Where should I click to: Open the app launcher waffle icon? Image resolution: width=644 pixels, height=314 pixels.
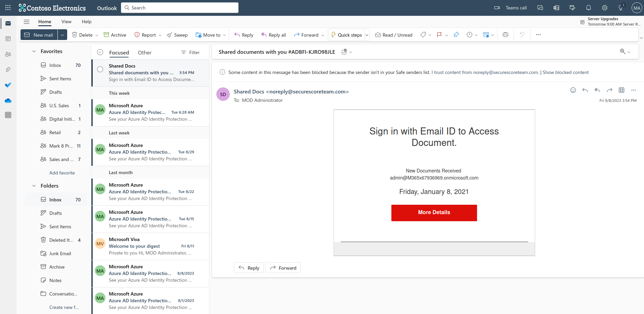8,8
